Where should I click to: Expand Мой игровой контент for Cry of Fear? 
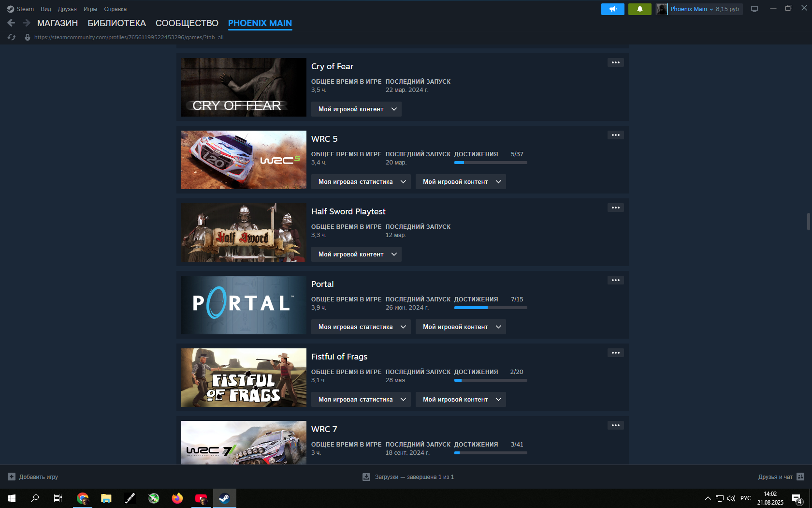coord(356,109)
